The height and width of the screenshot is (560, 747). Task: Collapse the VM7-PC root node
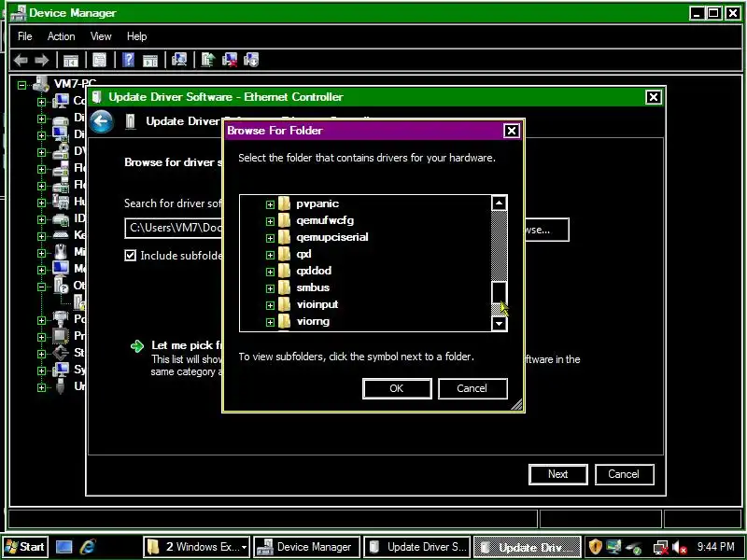coord(21,85)
